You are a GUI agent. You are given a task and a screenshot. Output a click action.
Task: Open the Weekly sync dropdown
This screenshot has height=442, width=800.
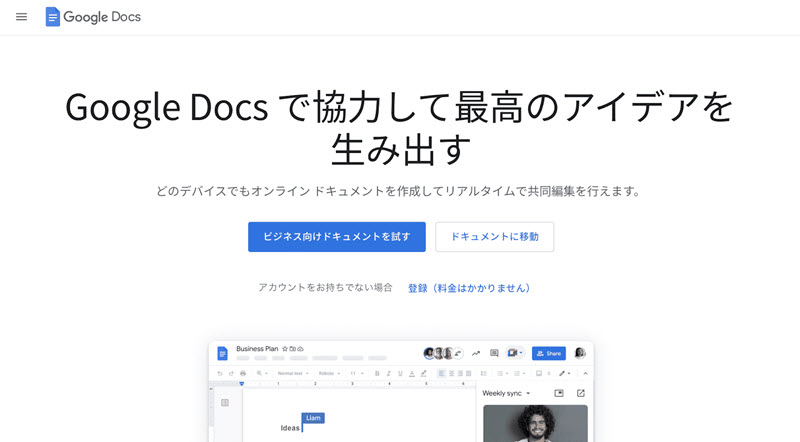point(506,393)
